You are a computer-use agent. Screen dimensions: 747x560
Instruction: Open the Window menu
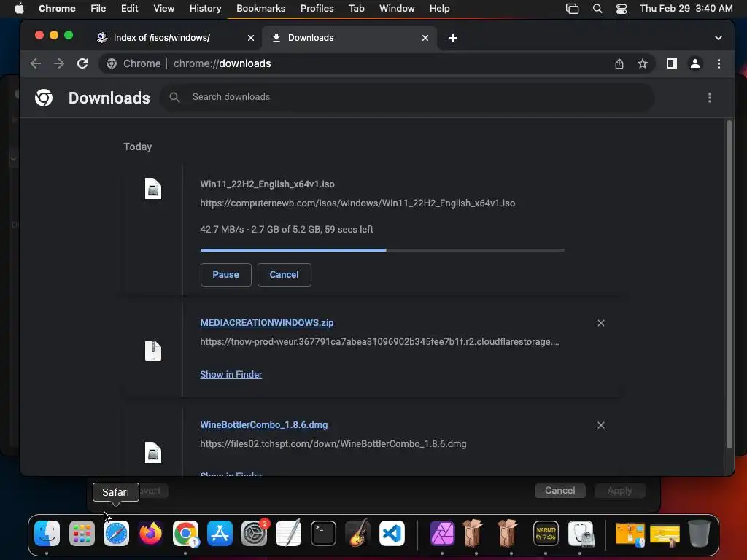(x=397, y=9)
